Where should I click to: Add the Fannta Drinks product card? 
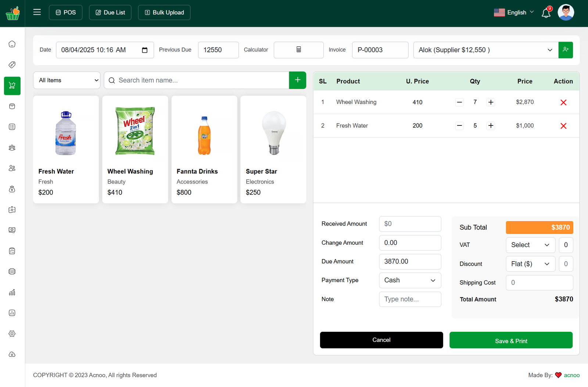(x=204, y=149)
